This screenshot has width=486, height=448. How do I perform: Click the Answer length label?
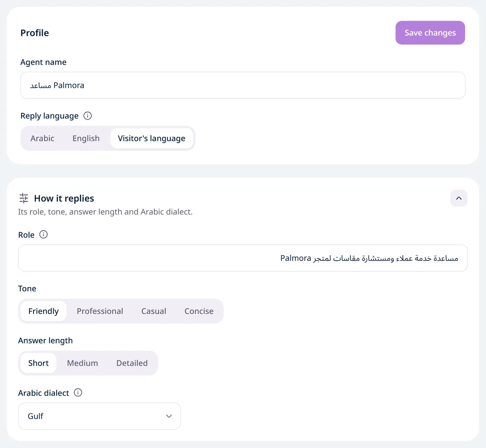tap(46, 341)
